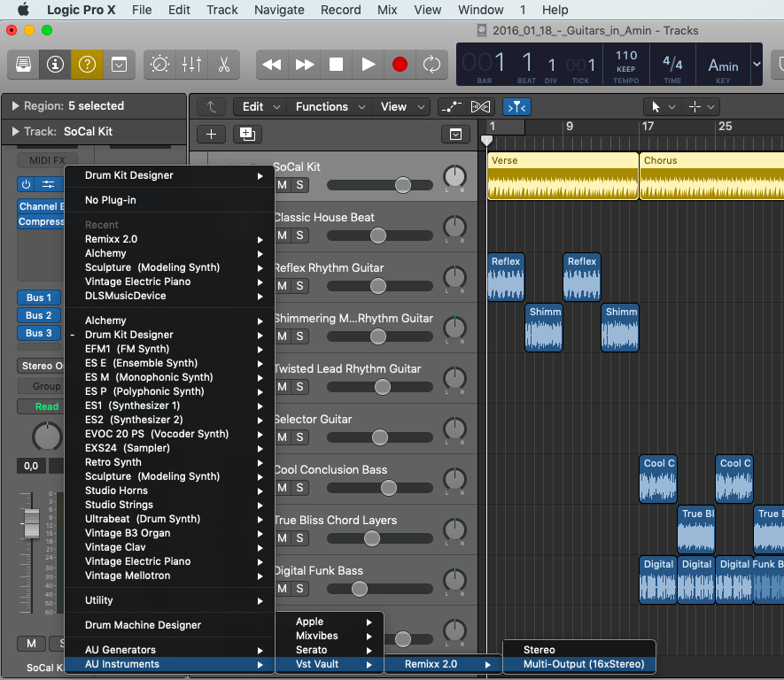
Task: Solo the Classic House Beat track
Action: 299,236
